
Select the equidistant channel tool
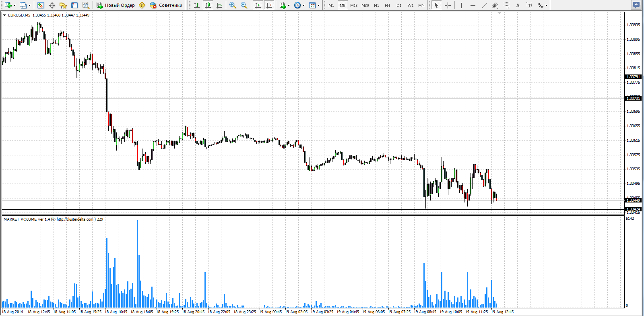(495, 5)
